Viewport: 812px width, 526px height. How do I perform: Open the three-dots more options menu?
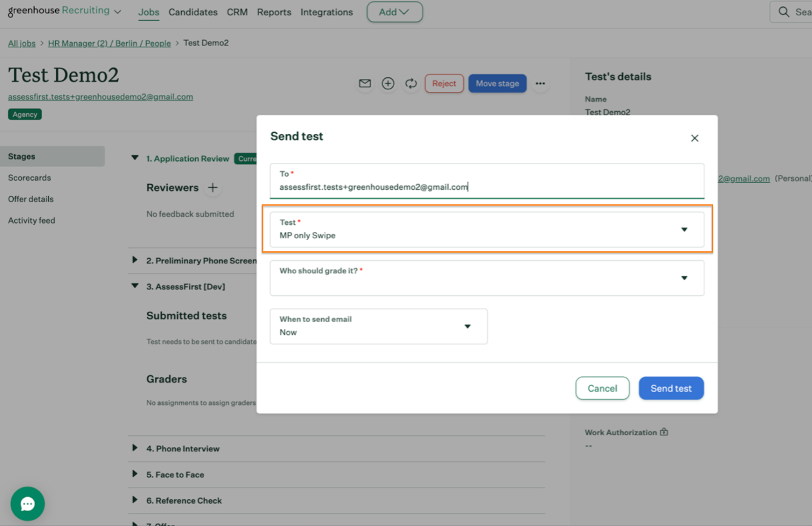pos(540,84)
